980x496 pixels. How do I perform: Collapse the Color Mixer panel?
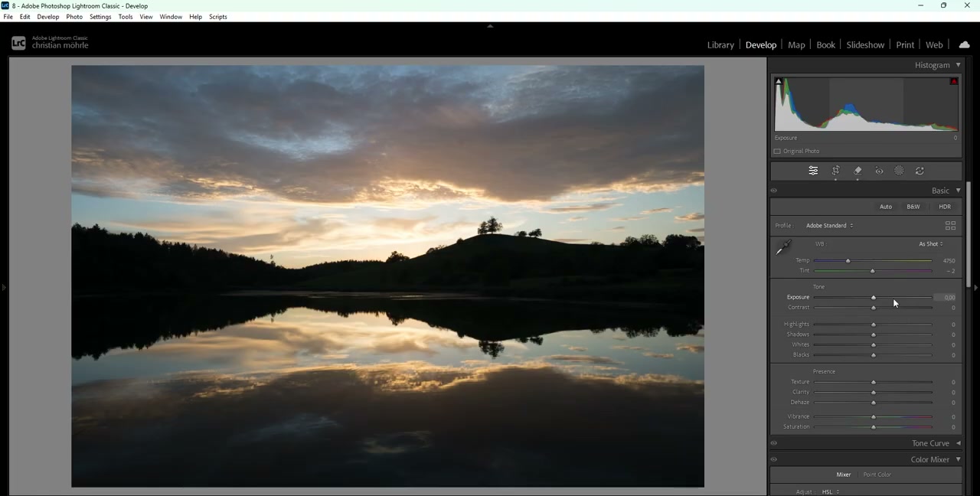pos(958,460)
